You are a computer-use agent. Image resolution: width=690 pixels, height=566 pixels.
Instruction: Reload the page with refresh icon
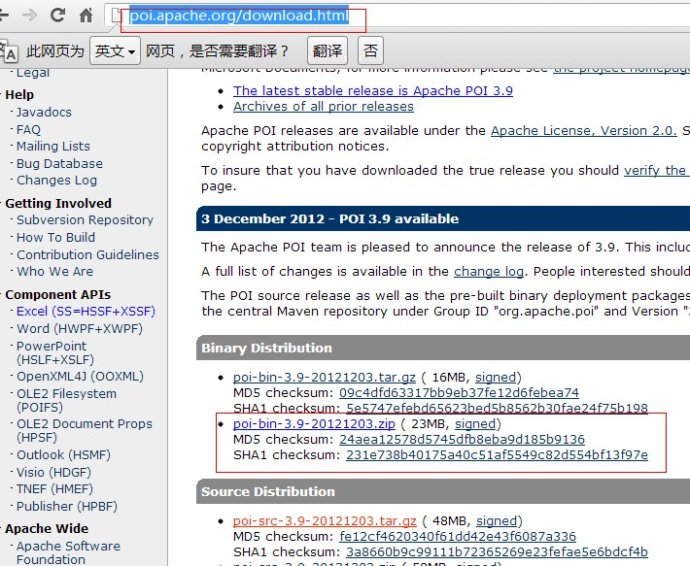point(57,15)
